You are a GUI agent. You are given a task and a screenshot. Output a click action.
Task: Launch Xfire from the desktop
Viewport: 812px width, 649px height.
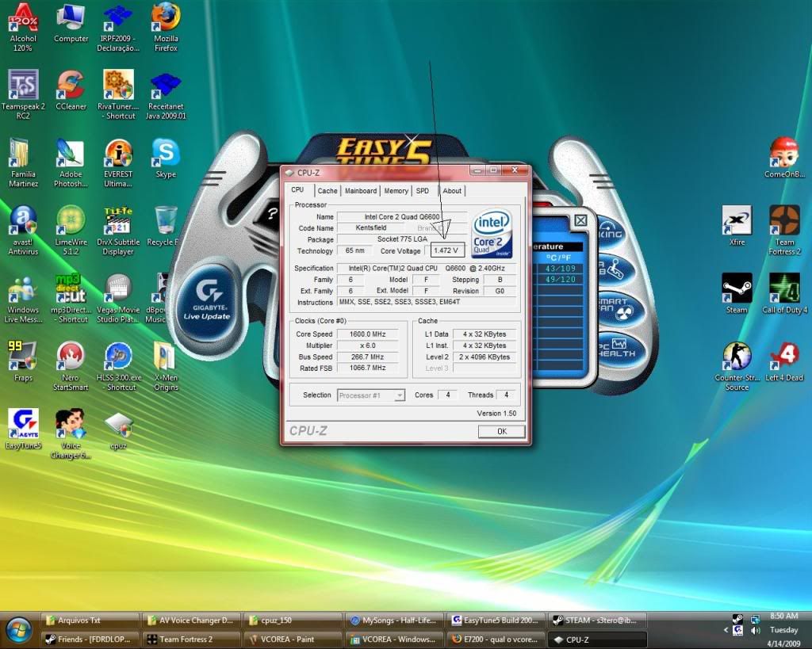pyautogui.click(x=737, y=226)
